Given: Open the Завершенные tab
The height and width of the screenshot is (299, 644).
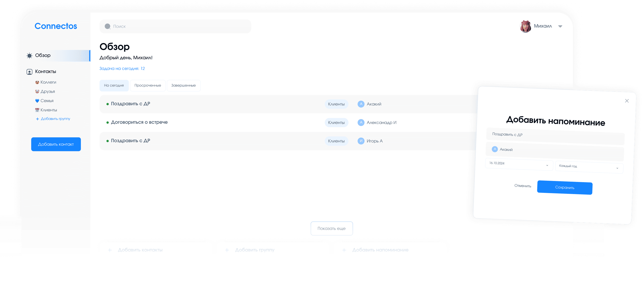Looking at the screenshot, I should 183,85.
